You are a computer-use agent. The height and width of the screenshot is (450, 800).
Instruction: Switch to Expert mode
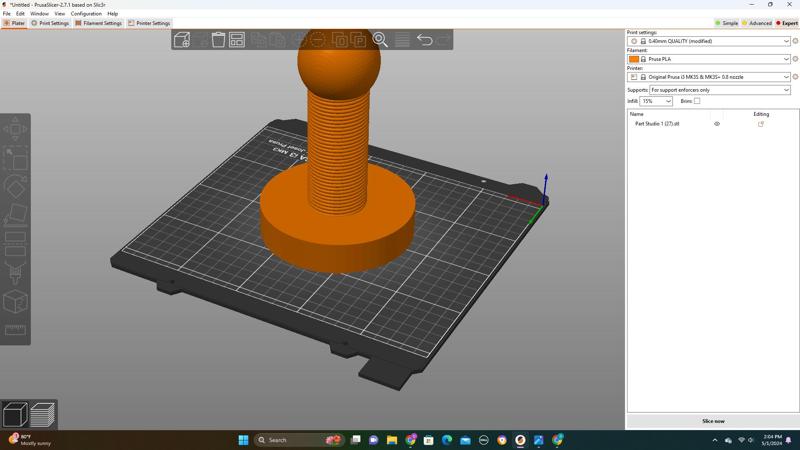coord(787,23)
